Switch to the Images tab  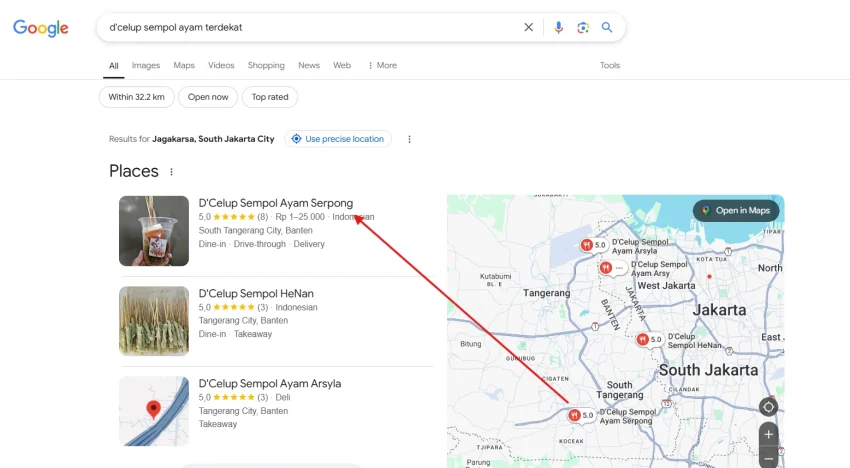pos(146,65)
